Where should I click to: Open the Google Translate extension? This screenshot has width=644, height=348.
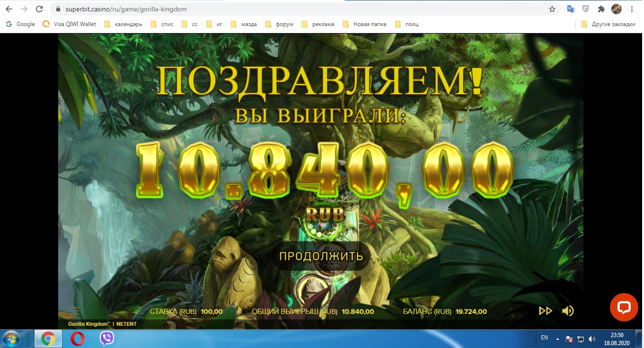pyautogui.click(x=571, y=9)
